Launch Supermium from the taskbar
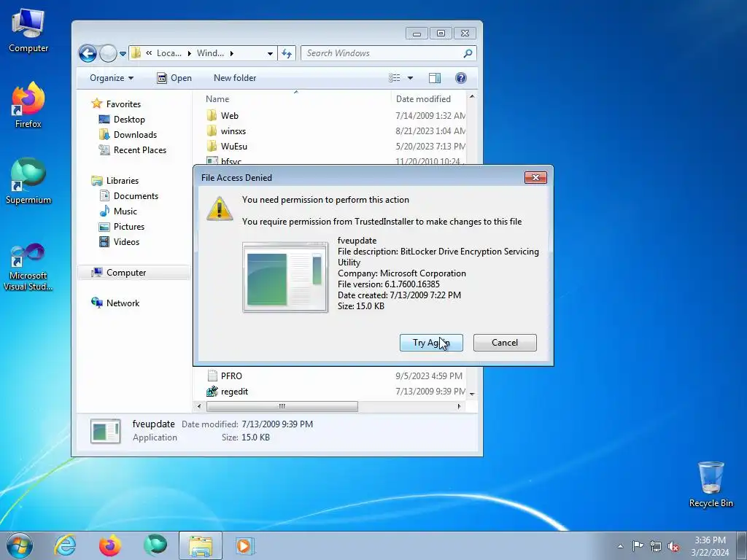The width and height of the screenshot is (747, 560). coord(155,545)
